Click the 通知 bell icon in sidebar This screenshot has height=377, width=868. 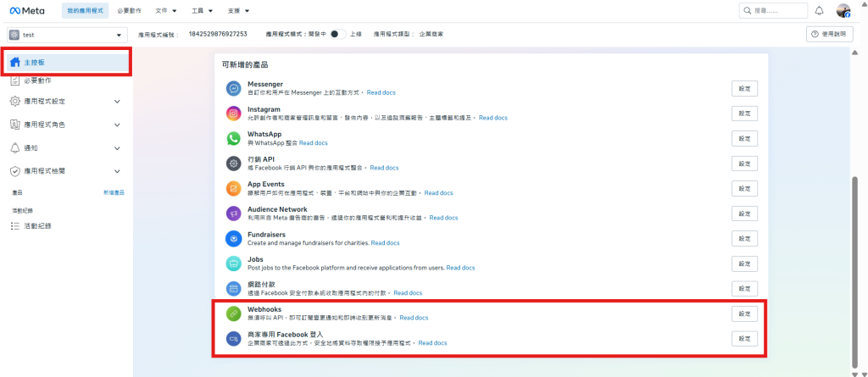pos(15,147)
